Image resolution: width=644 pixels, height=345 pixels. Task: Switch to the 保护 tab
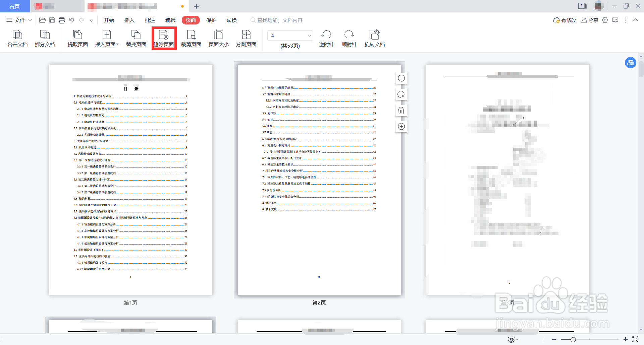[211, 20]
